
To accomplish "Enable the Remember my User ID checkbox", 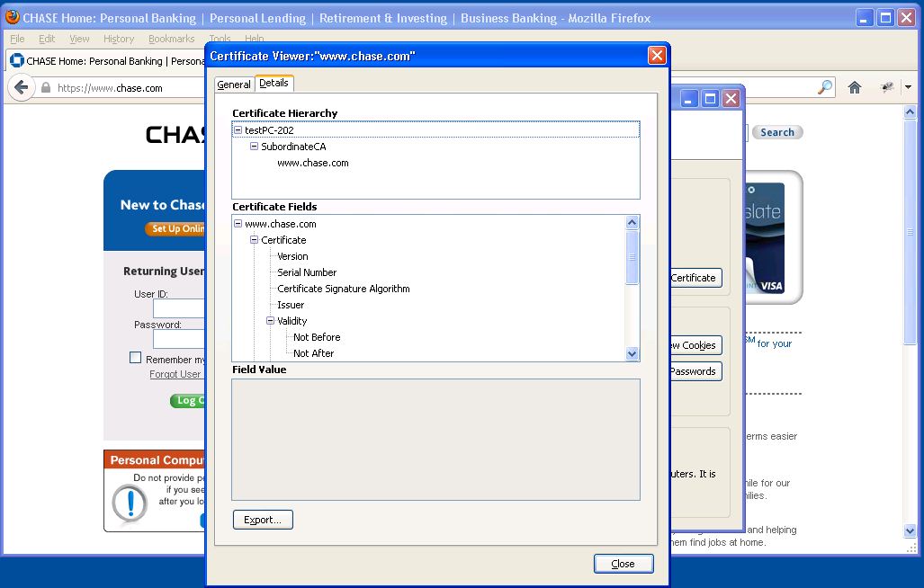I will (135, 357).
